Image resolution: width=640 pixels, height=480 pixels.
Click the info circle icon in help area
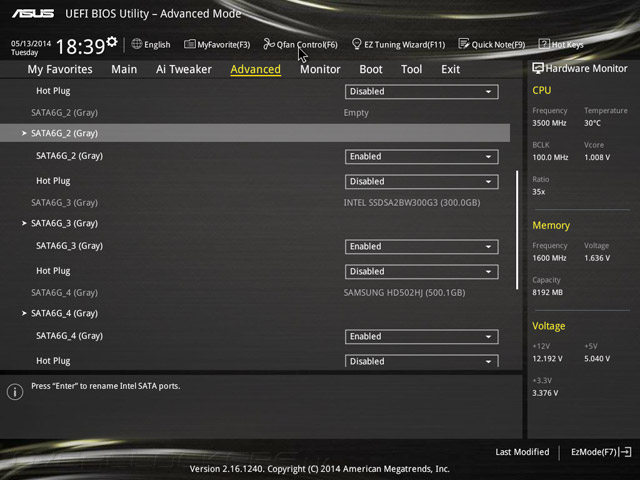pyautogui.click(x=15, y=392)
